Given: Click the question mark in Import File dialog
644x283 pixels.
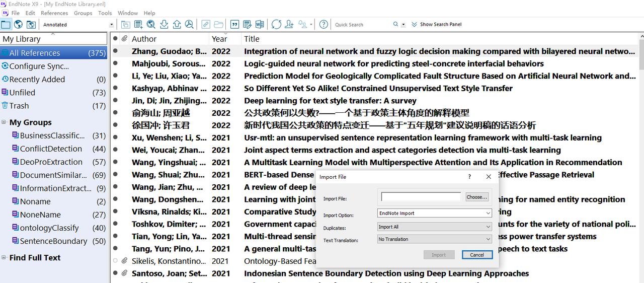Looking at the screenshot, I should pyautogui.click(x=469, y=177).
